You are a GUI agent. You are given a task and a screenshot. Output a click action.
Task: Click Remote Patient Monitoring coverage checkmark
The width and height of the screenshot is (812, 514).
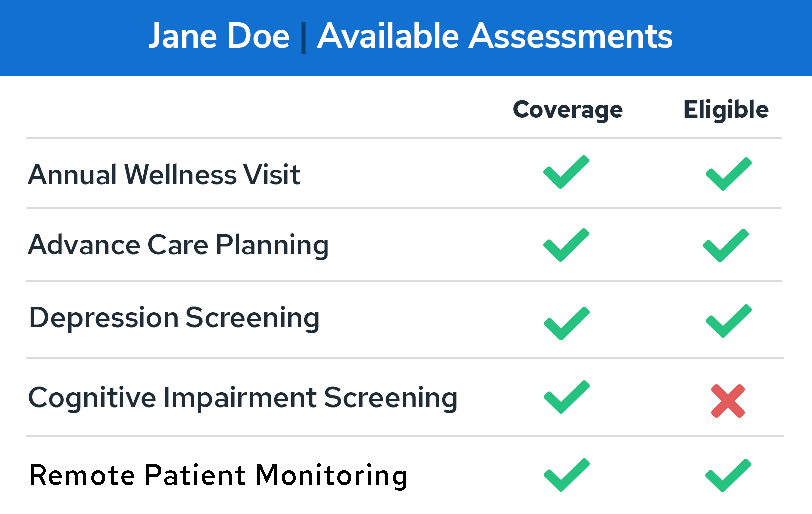pyautogui.click(x=567, y=475)
